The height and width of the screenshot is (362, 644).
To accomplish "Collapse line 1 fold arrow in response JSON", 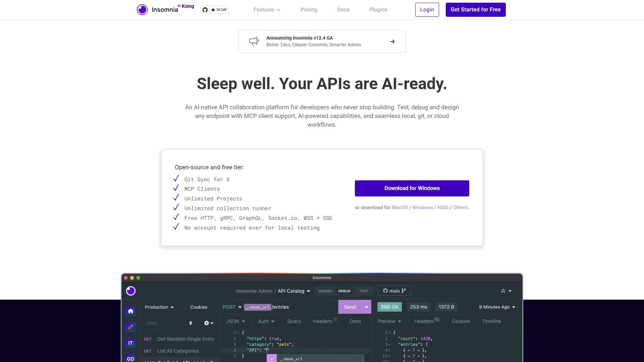I will point(389,333).
